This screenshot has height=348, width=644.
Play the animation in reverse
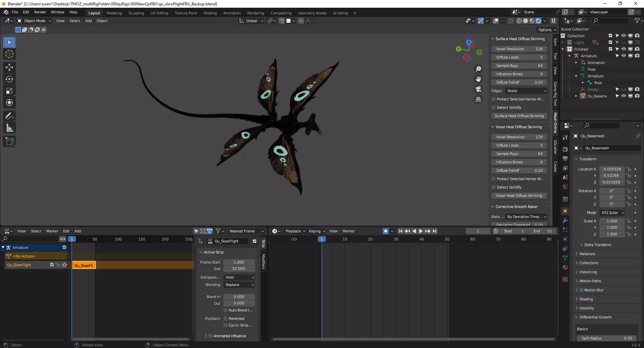[x=414, y=231]
